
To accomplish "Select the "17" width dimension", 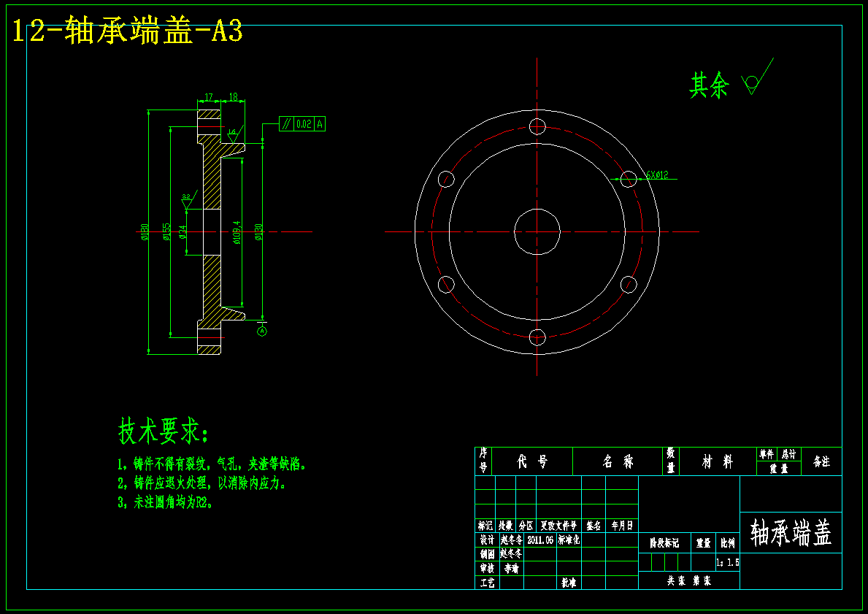I will (x=209, y=97).
